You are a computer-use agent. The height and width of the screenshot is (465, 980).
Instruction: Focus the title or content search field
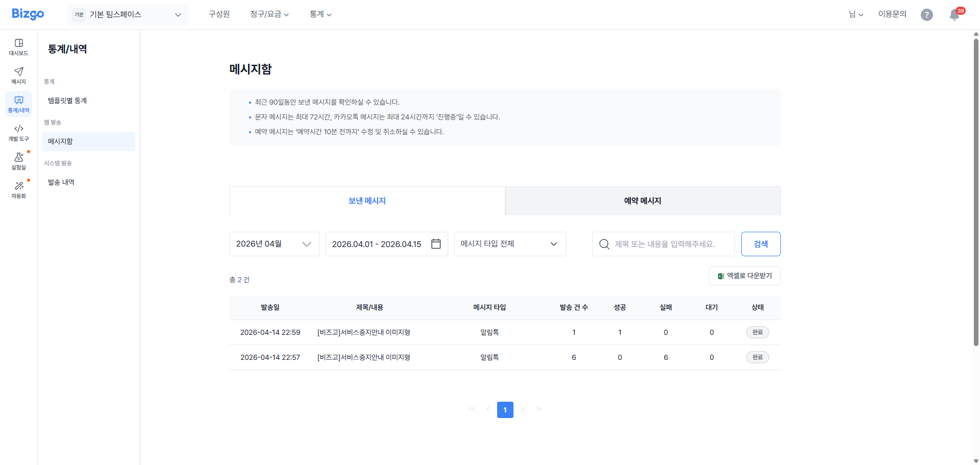669,244
